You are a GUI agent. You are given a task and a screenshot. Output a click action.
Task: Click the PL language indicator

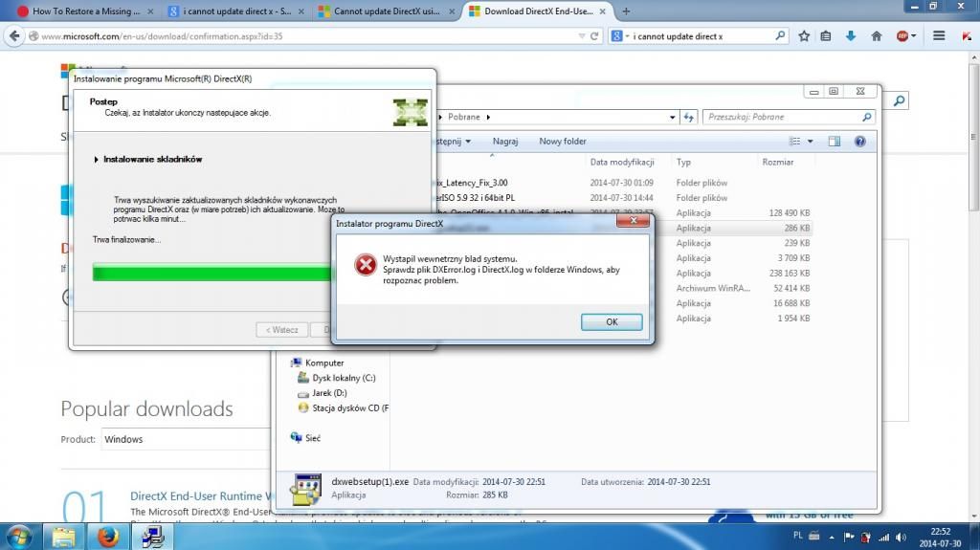pos(797,535)
